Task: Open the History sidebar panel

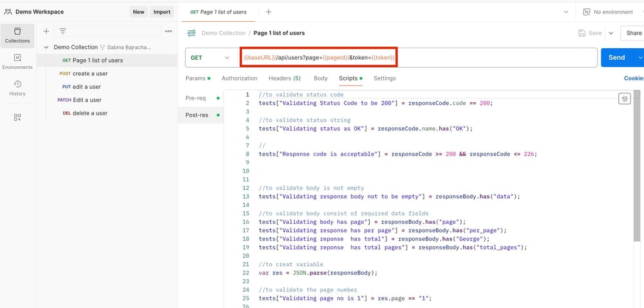Action: [17, 88]
